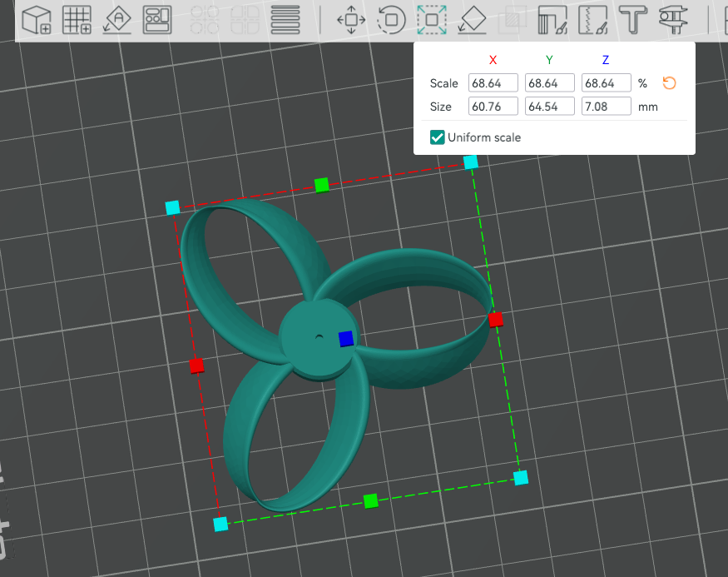
Task: Click the 'Size' row label
Action: pyautogui.click(x=441, y=107)
